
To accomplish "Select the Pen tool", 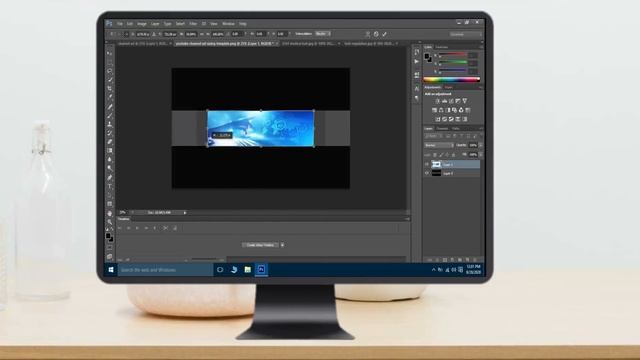I will [109, 177].
